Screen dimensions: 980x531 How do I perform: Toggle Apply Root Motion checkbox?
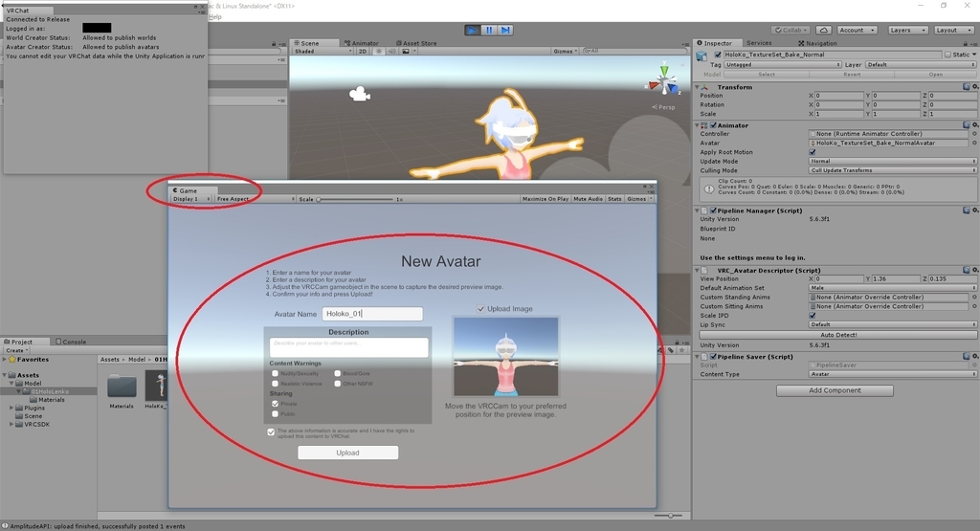pos(813,152)
